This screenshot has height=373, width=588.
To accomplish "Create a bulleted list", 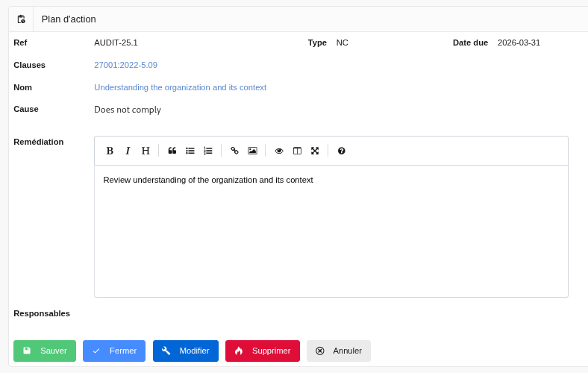I will 190,151.
